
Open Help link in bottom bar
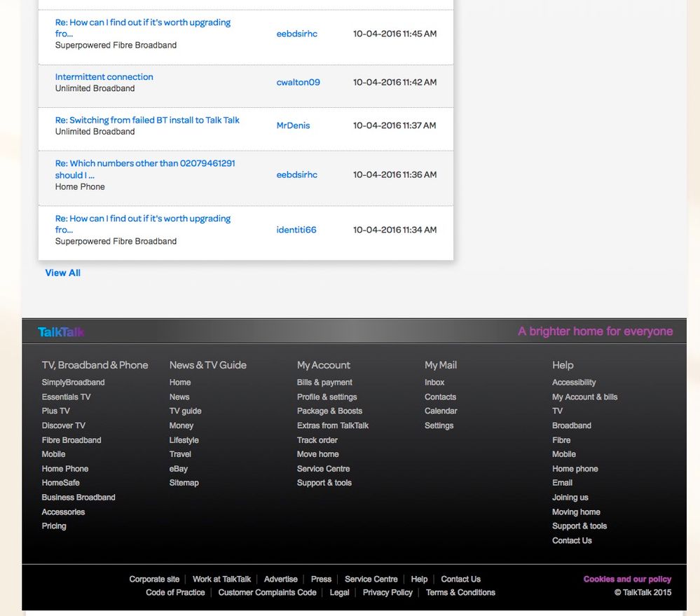coord(419,580)
